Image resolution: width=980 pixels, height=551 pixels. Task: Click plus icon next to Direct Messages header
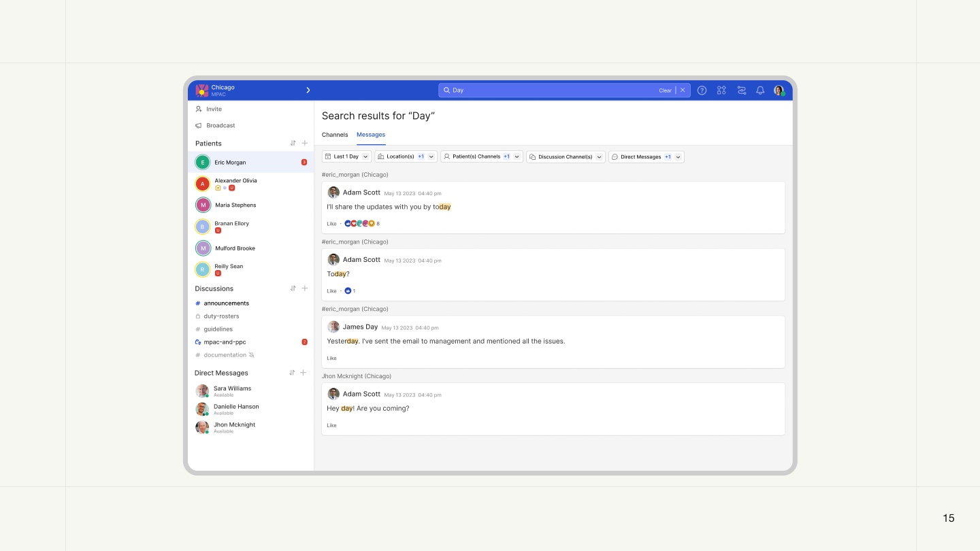coord(304,373)
